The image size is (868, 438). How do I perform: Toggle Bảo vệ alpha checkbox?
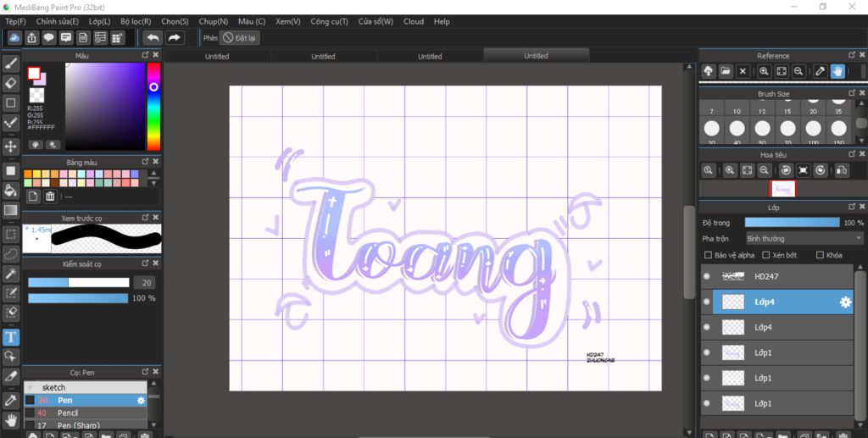point(708,255)
